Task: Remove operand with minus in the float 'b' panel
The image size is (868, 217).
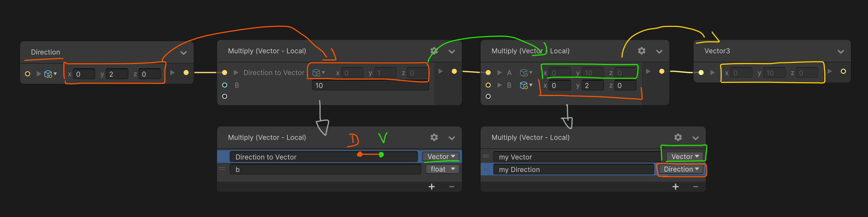Action: (452, 187)
